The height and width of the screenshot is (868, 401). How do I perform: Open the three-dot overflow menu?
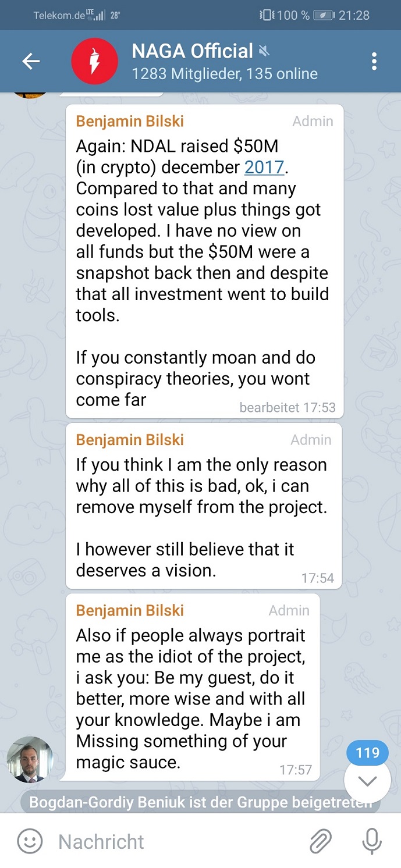click(x=374, y=61)
